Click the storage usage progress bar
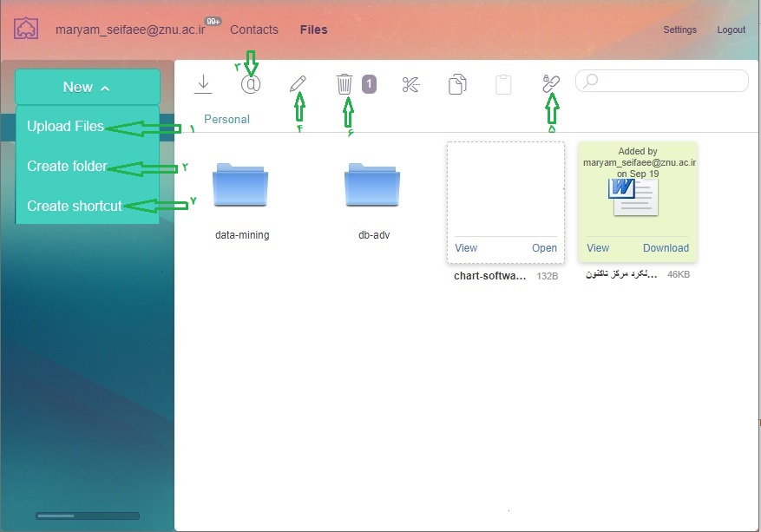Screen dimensions: 761x532 [x=88, y=516]
